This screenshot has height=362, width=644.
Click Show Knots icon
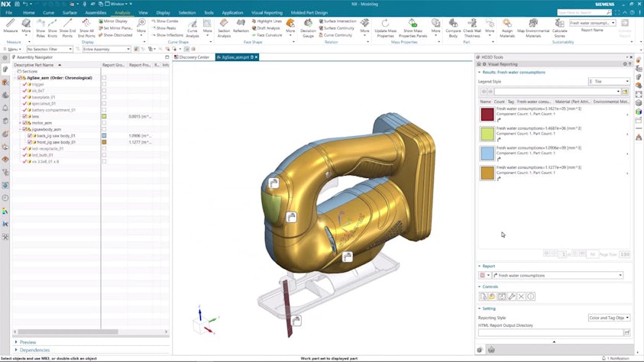pos(52,28)
